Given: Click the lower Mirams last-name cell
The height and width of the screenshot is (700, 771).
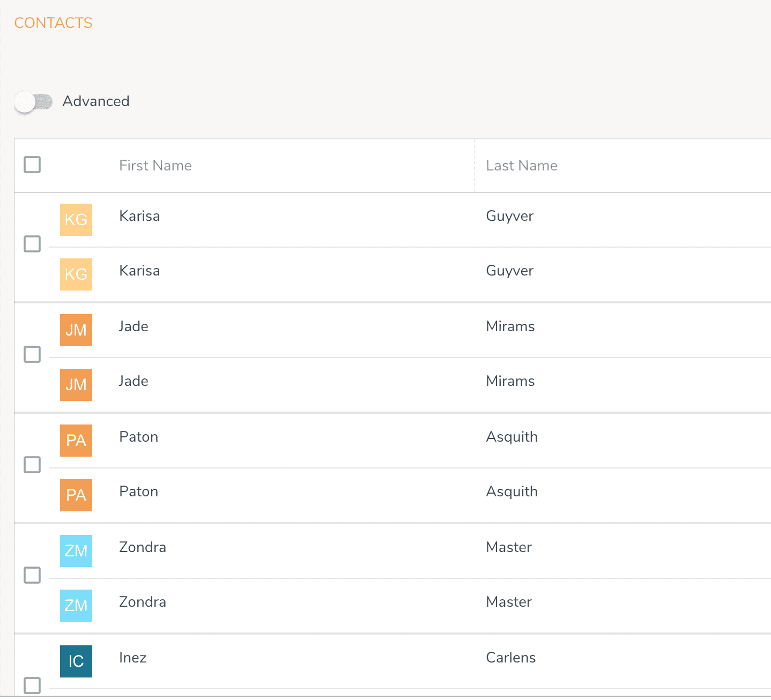Looking at the screenshot, I should 510,381.
